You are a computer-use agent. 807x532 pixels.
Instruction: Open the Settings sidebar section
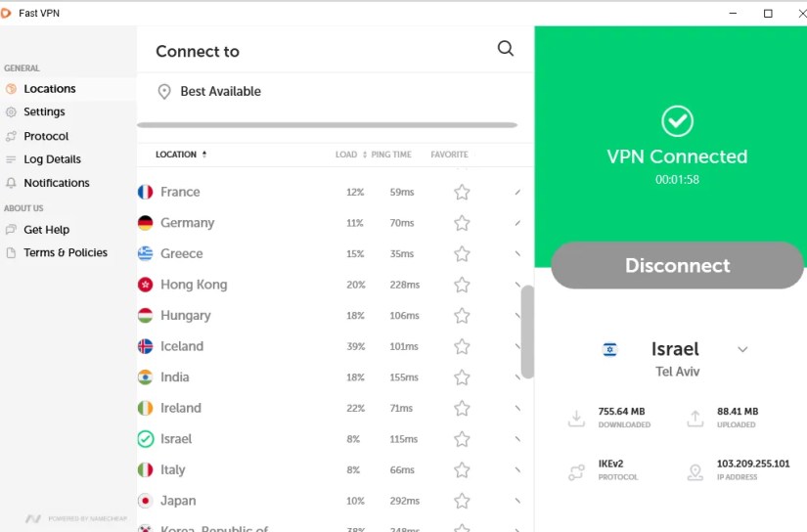(x=44, y=112)
